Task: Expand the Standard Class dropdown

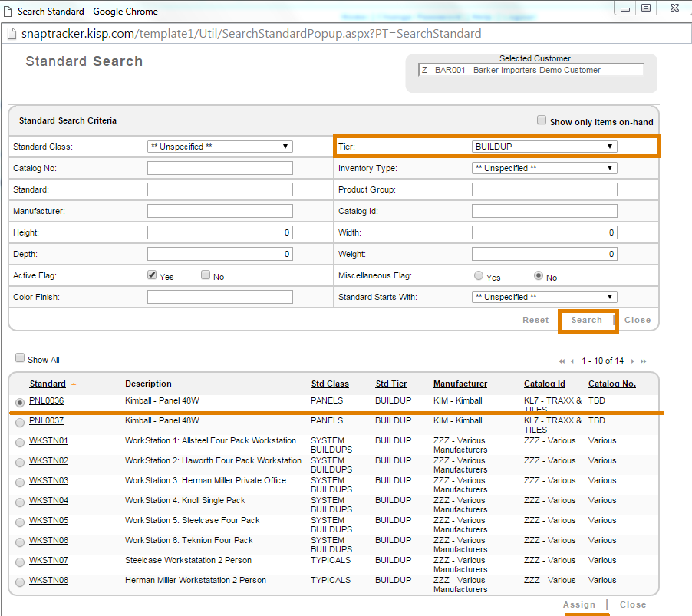Action: pyautogui.click(x=219, y=147)
